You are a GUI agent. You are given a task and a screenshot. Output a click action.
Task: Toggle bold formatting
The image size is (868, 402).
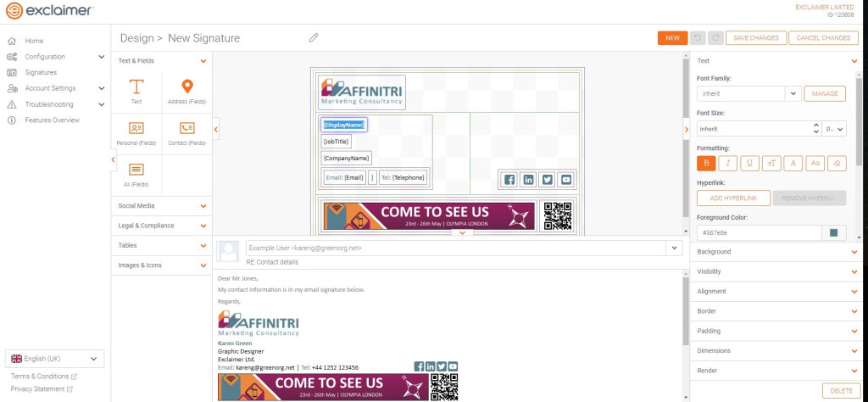click(x=706, y=163)
